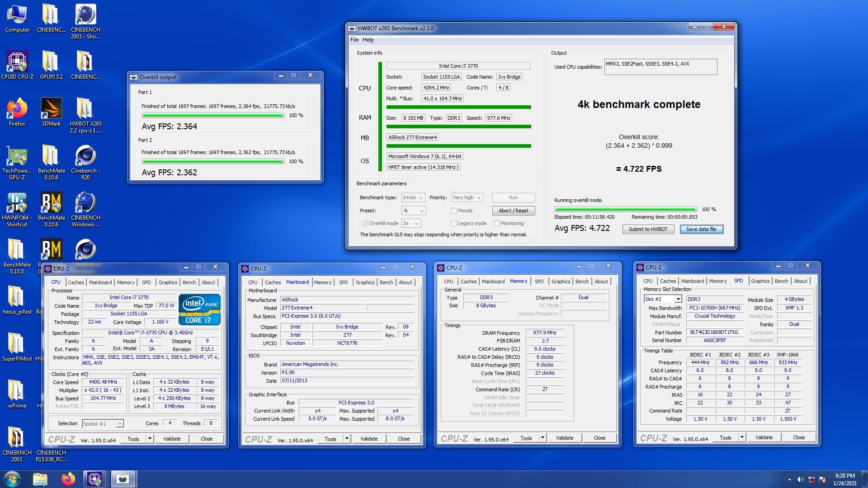
Task: Open File Explorer from the taskbar
Action: (40, 479)
